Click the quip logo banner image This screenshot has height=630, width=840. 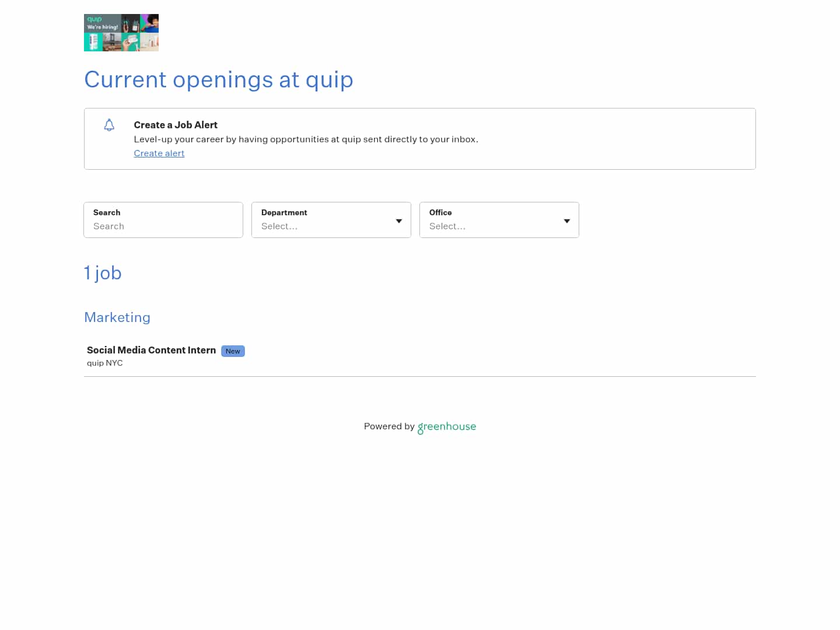121,33
